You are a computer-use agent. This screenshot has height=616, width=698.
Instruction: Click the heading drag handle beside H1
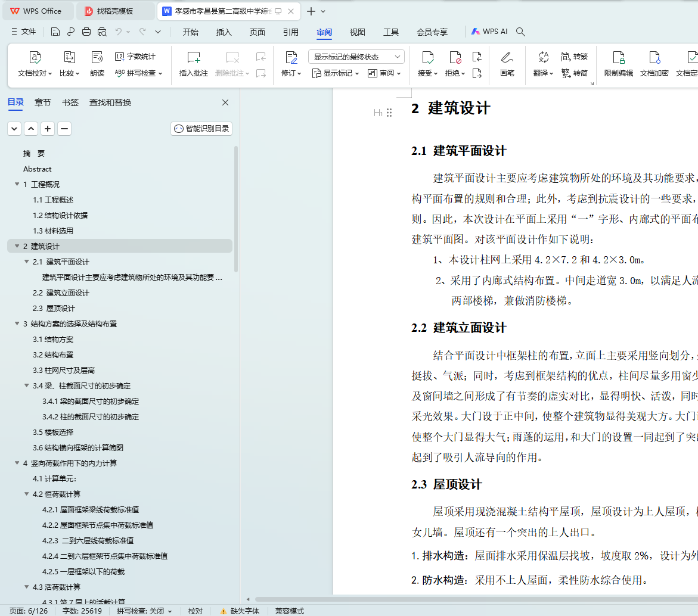[389, 113]
